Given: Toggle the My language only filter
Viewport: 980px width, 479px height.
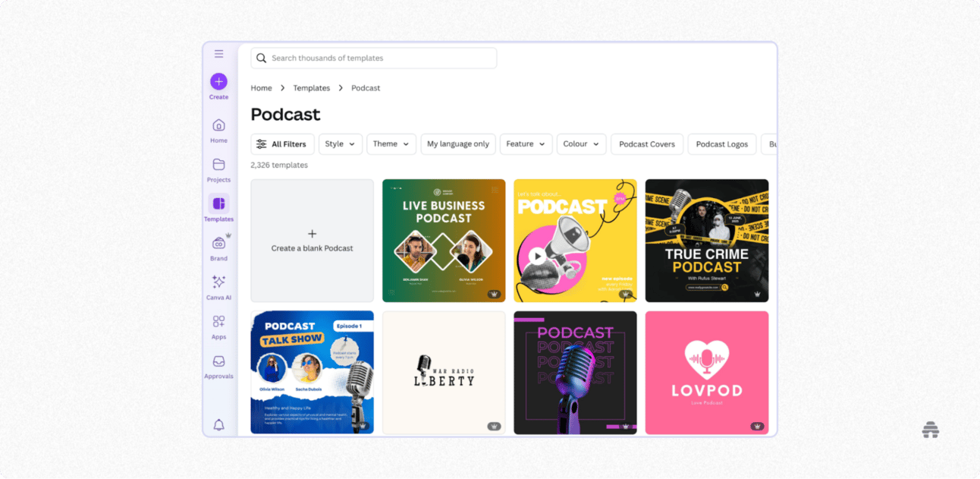Looking at the screenshot, I should coord(458,144).
